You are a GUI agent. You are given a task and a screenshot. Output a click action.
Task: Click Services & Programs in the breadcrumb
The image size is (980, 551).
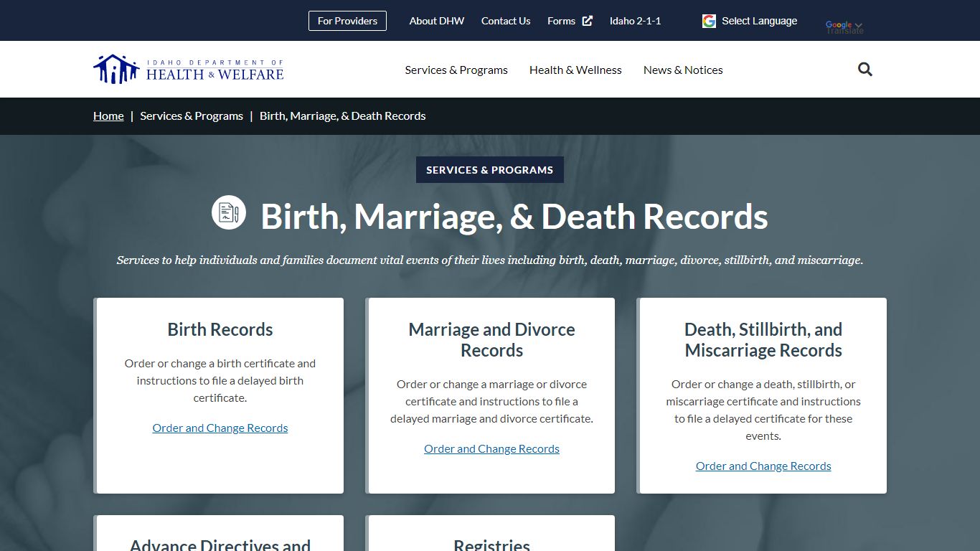192,116
